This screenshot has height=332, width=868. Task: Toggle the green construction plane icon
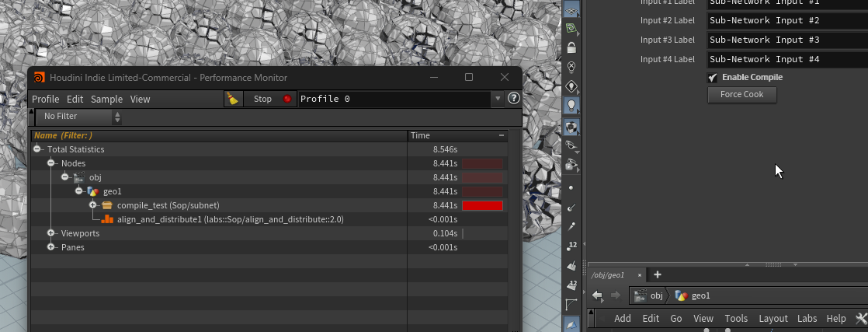pyautogui.click(x=572, y=27)
